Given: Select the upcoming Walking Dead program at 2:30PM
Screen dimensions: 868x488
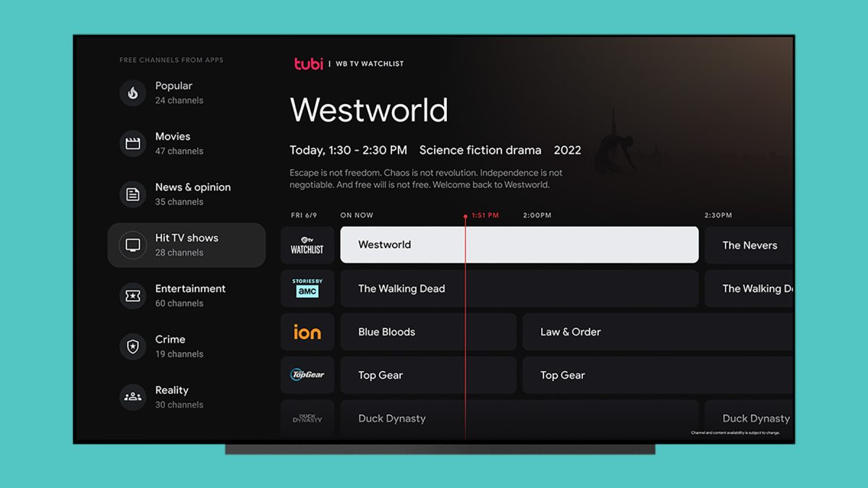Looking at the screenshot, I should [x=749, y=288].
